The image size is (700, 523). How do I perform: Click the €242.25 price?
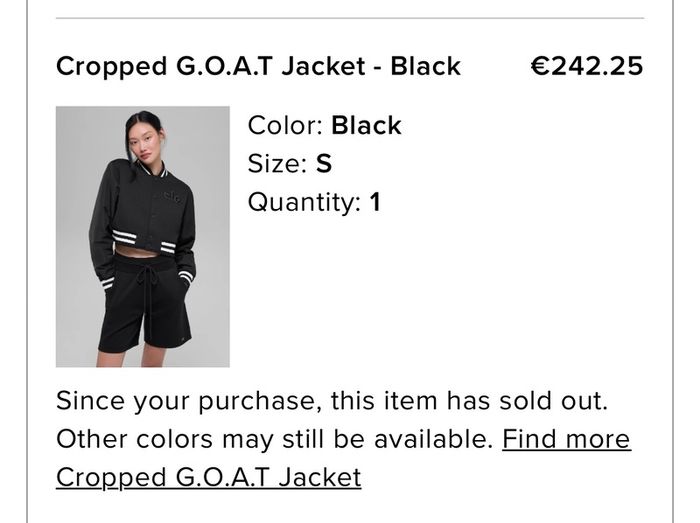[587, 66]
